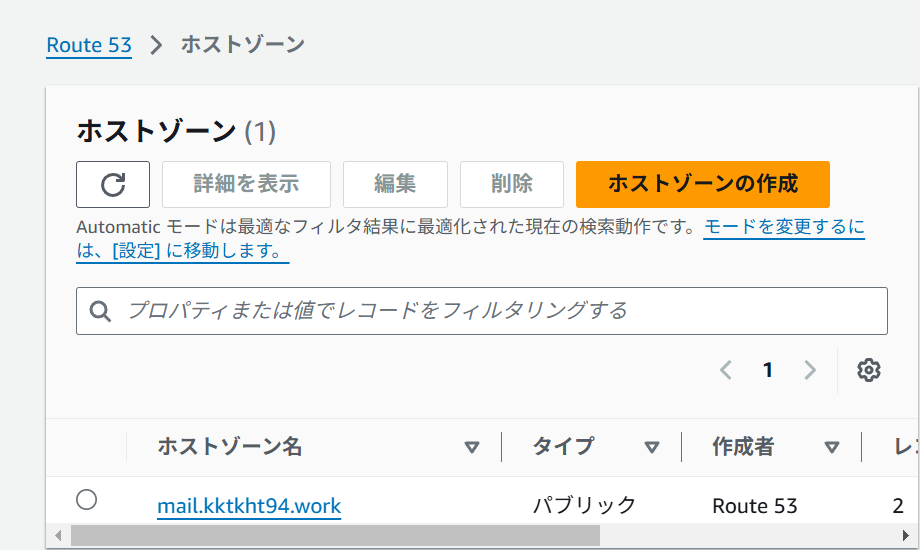Open mail.kktkht94.work hosted zone link
This screenshot has width=920, height=550.
249,506
